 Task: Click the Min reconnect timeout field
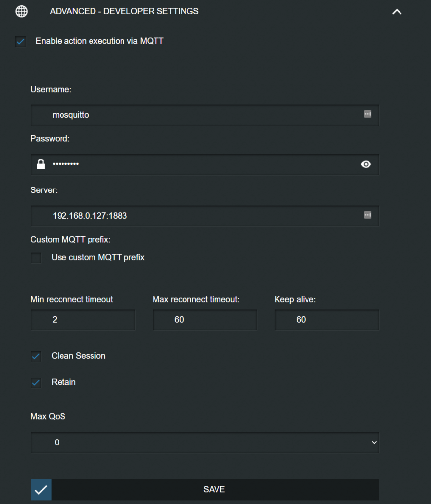[83, 320]
